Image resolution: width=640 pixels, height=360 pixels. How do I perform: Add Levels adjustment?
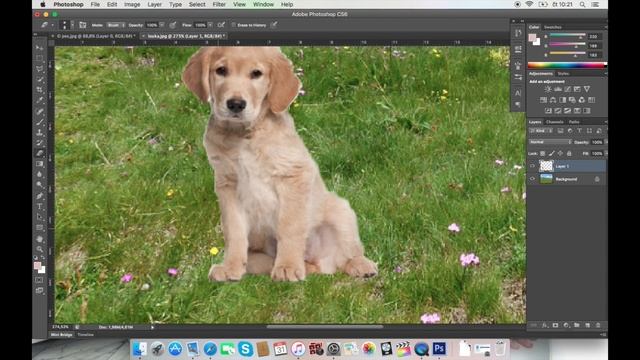tap(558, 89)
